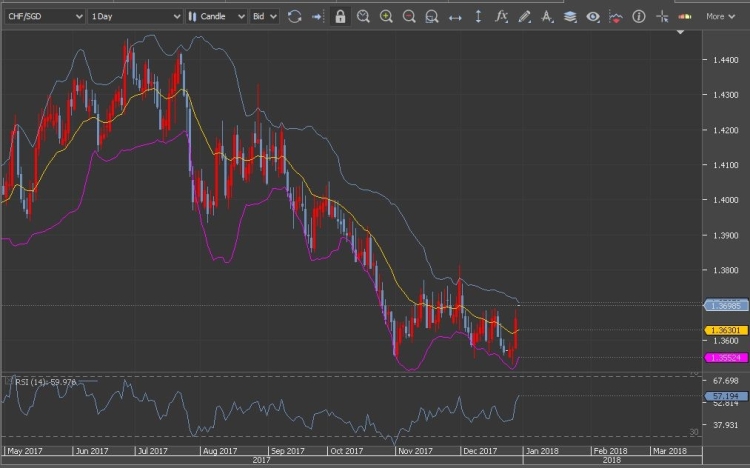This screenshot has height=468, width=750.
Task: Click the zoom out magnifier icon
Action: click(x=409, y=16)
